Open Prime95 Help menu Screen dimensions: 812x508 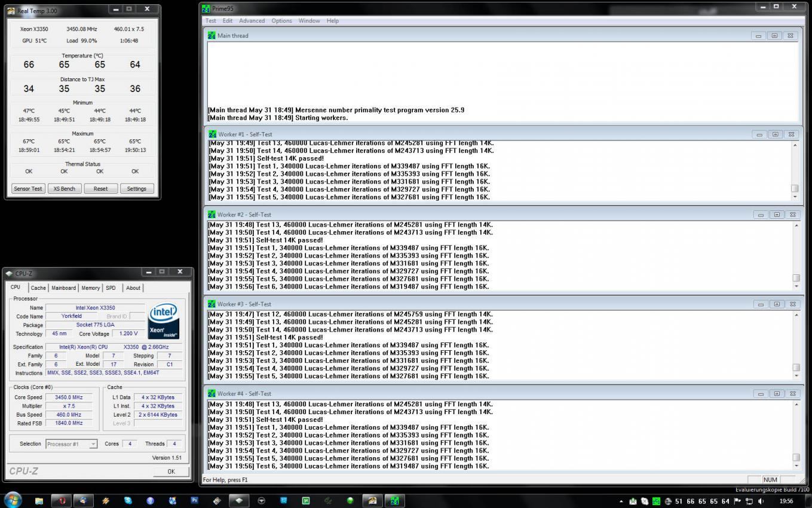332,20
